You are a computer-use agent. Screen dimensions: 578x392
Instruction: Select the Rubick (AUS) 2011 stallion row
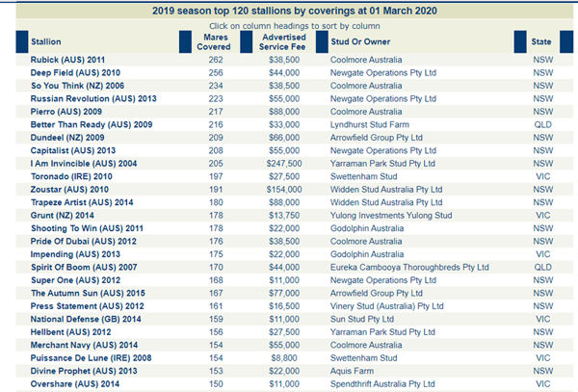point(68,60)
